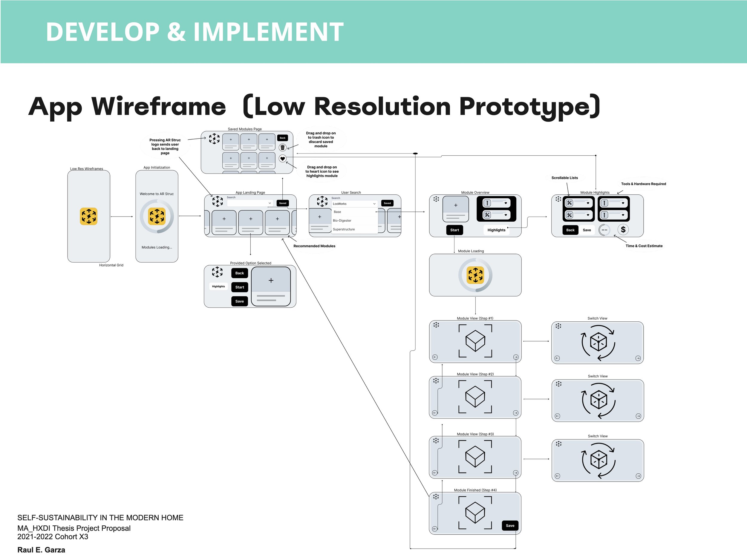Click previous arrow in the bottom Switch View
The image size is (747, 560).
pos(558,476)
